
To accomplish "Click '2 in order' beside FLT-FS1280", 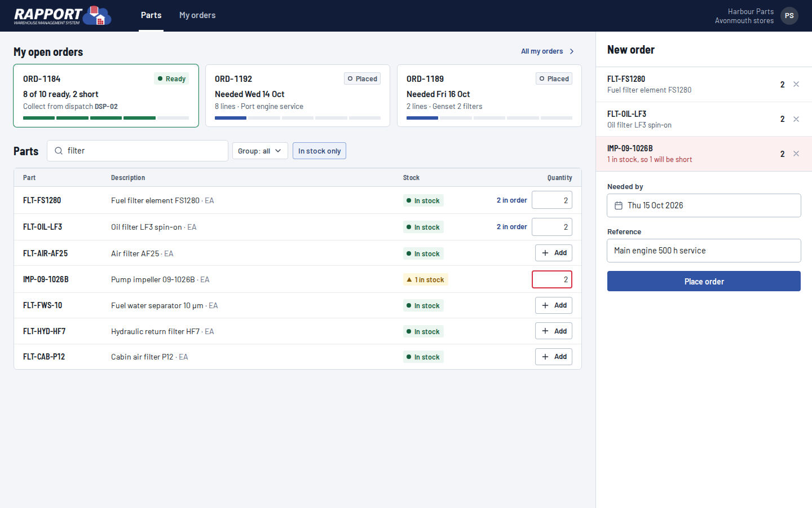I will click(x=512, y=200).
